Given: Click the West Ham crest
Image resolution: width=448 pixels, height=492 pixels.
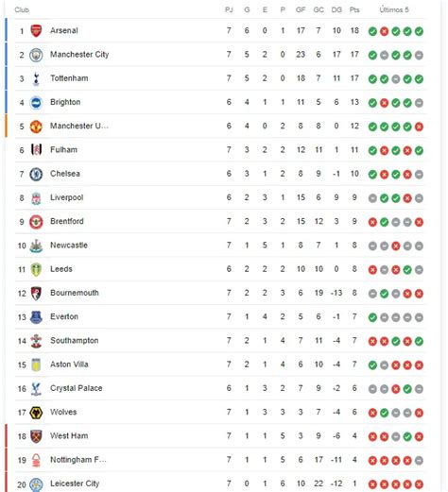Looking at the screenshot, I should (x=36, y=436).
